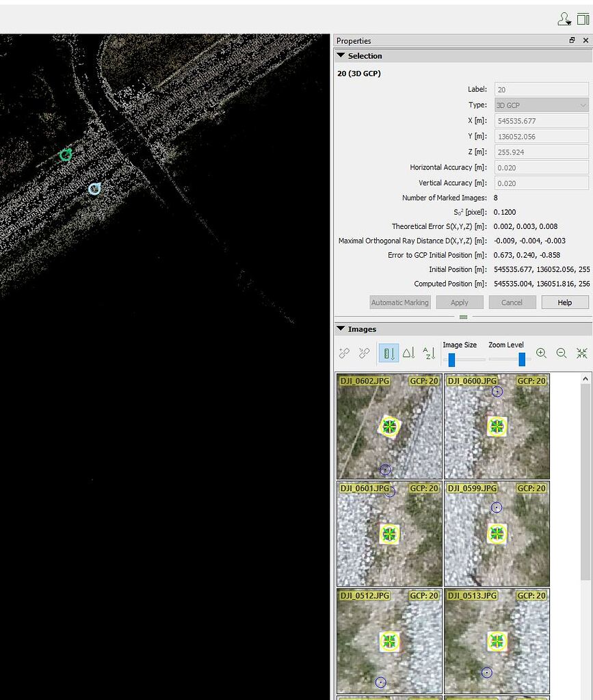Zoom out using the magnifier minus icon
This screenshot has height=700, width=593.
(561, 353)
